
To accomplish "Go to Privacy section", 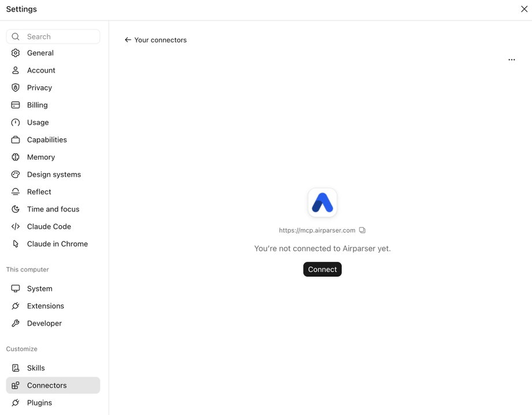I will coord(53,87).
